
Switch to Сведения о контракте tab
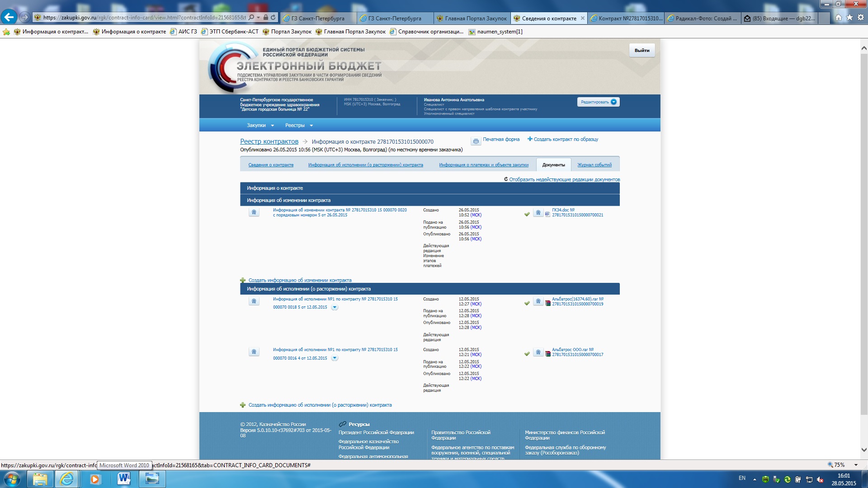point(271,165)
